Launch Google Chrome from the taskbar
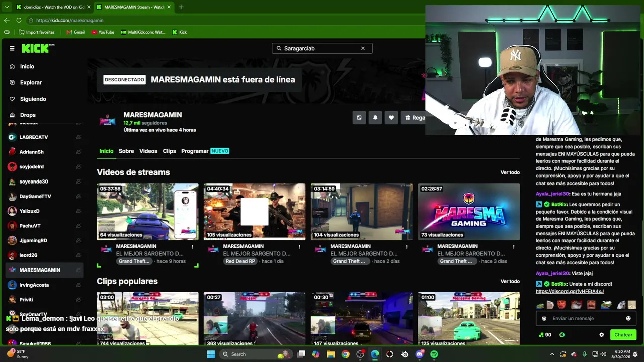Viewport: 644px width, 362px height. click(x=345, y=354)
